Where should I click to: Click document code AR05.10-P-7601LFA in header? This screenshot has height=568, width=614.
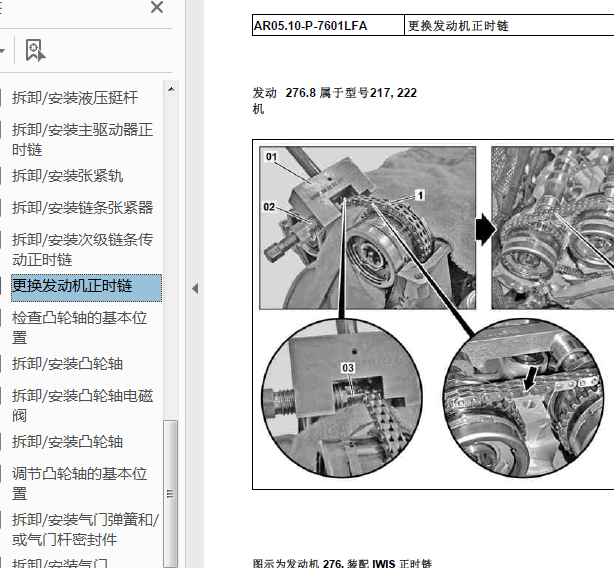coord(310,26)
